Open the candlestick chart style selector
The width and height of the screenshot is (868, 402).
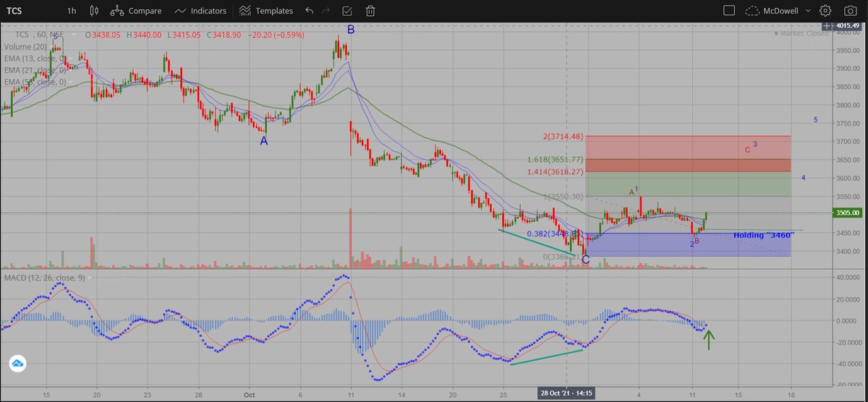click(x=94, y=11)
